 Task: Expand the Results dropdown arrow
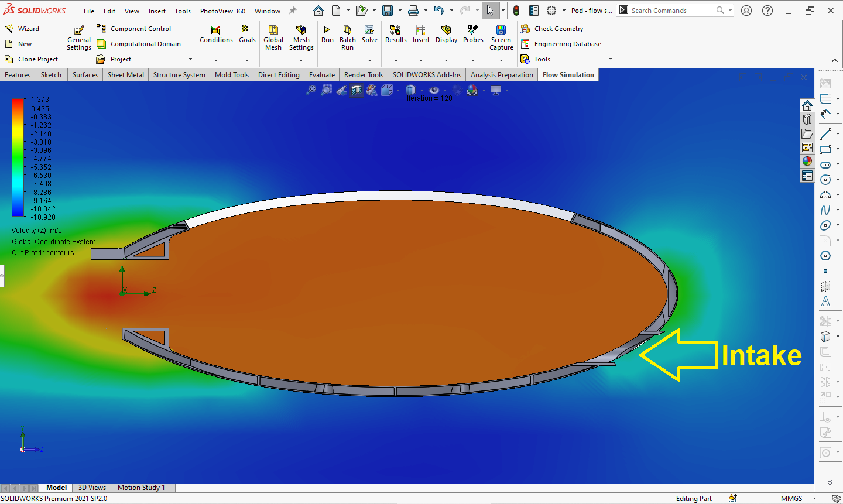click(396, 59)
